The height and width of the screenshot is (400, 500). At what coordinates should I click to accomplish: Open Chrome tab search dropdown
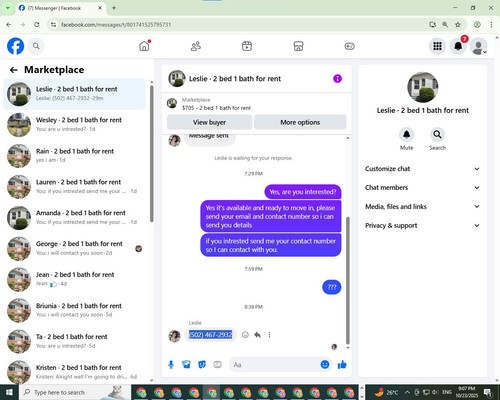tap(7, 8)
